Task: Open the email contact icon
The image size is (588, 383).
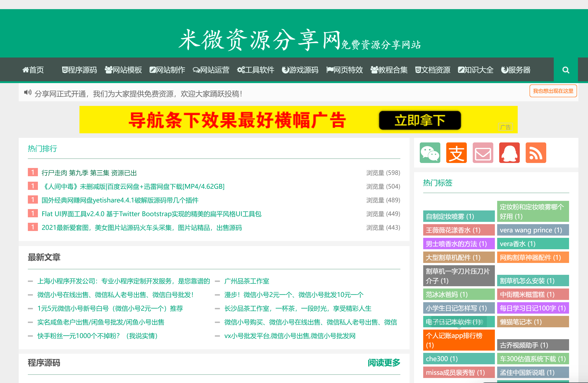Action: (x=483, y=153)
